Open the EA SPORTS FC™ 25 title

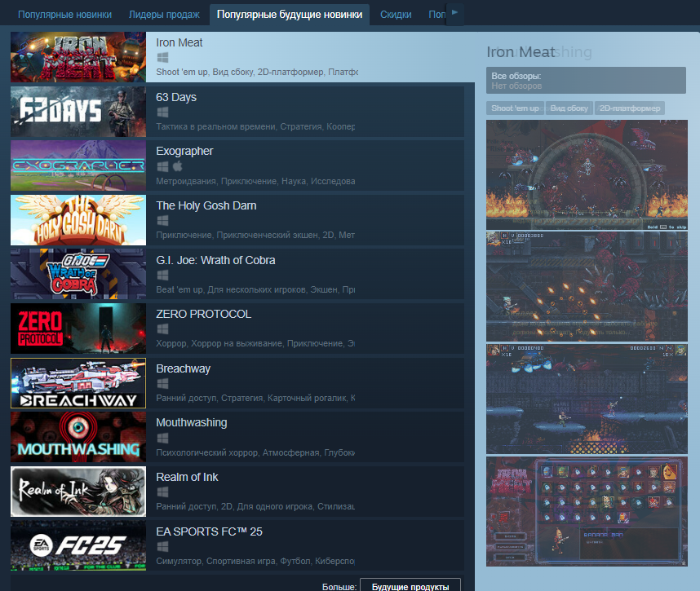[x=209, y=531]
